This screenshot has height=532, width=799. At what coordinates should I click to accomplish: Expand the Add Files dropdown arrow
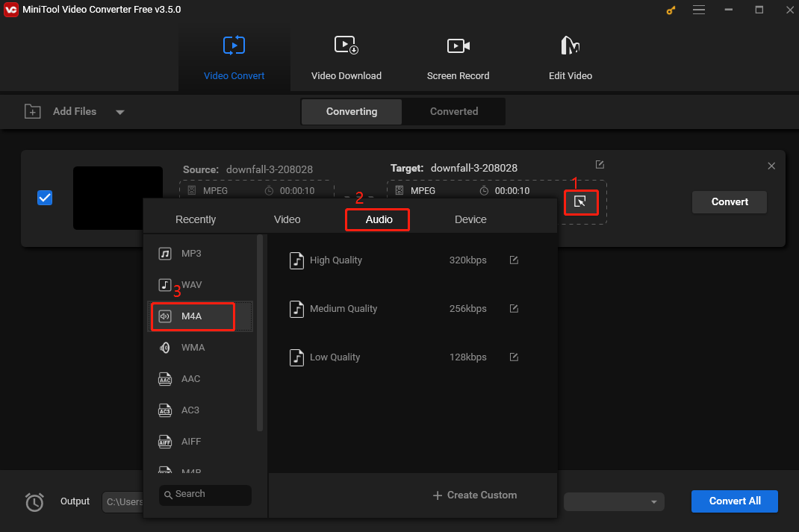119,112
